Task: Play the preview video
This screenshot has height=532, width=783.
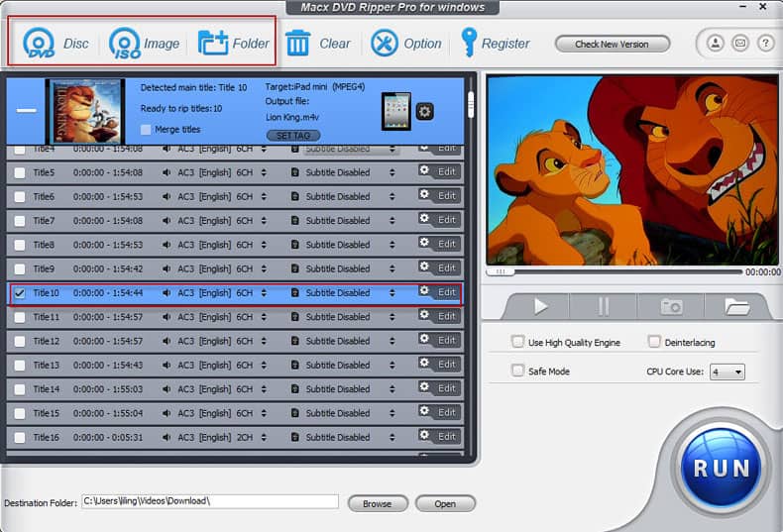Action: pyautogui.click(x=540, y=306)
